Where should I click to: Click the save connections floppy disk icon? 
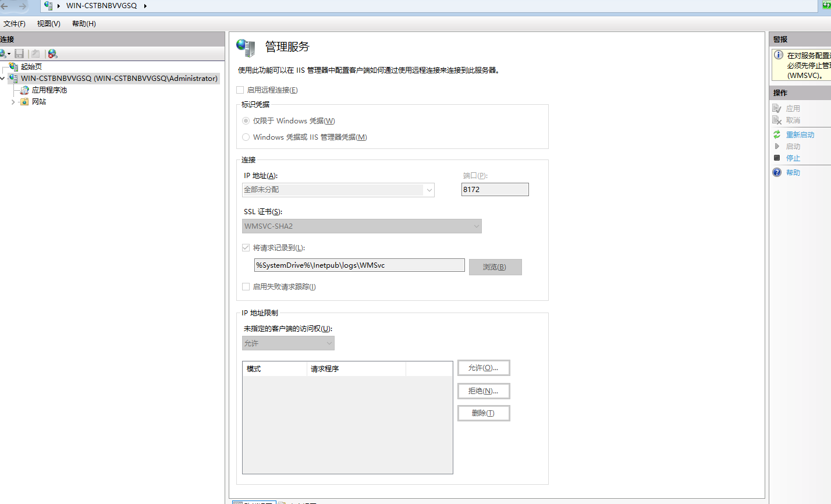(19, 53)
